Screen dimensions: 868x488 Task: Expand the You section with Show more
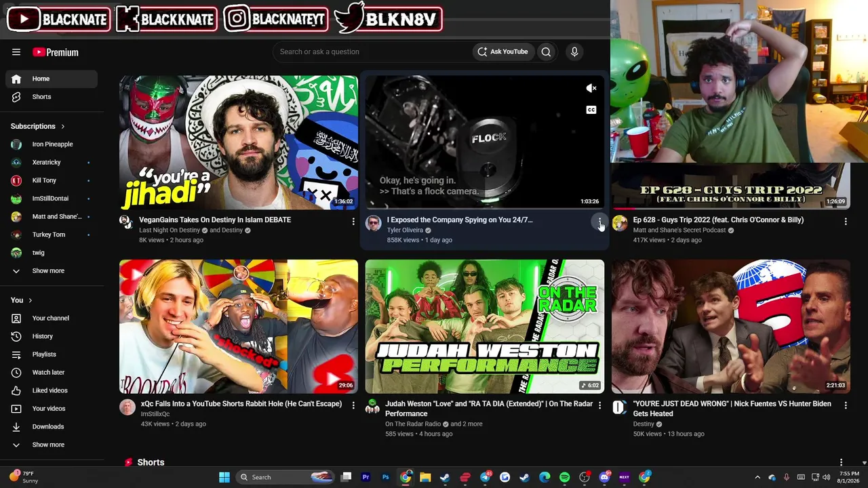pyautogui.click(x=52, y=445)
